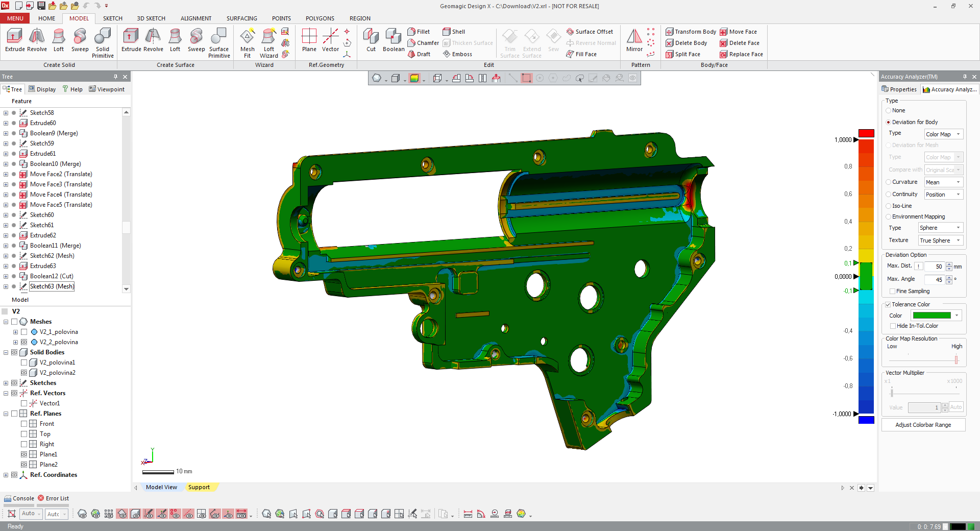Click the green Tolerance Color swatch

pos(932,316)
